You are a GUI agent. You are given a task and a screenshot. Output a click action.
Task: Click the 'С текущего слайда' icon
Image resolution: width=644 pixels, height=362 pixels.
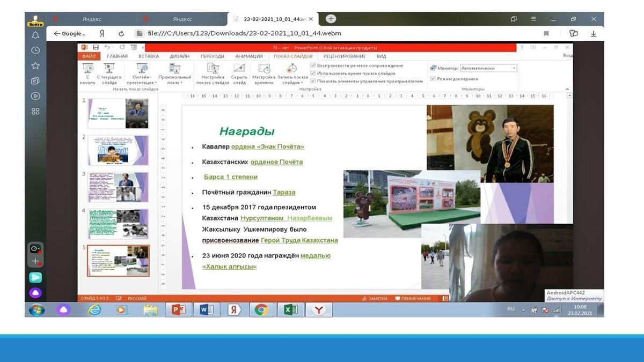point(109,69)
